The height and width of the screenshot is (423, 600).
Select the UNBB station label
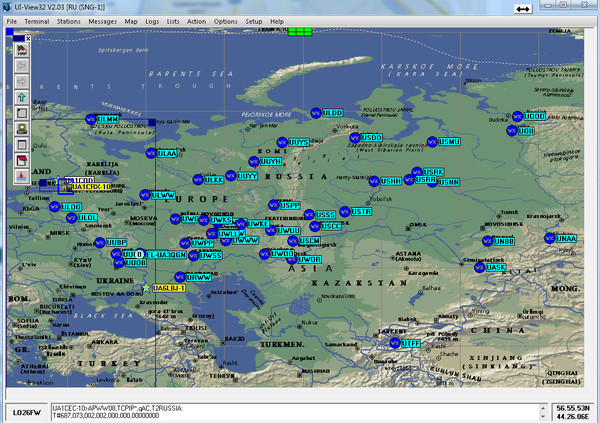pos(504,242)
